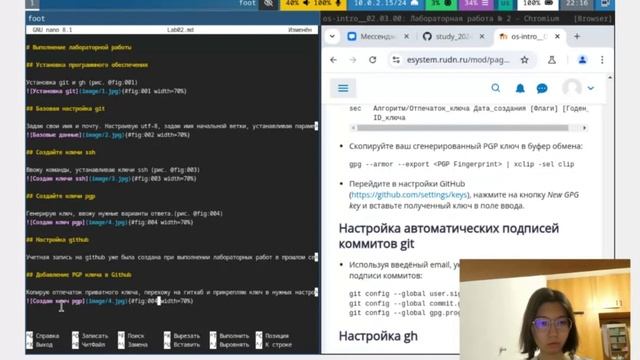Viewport: 640px width, 360px height.
Task: Close the study GitHub tab
Action: point(482,36)
